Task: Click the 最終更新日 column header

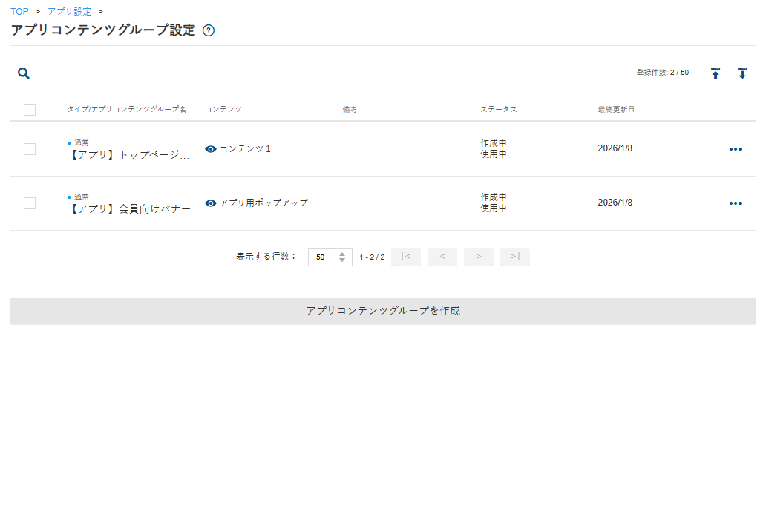Action: [616, 109]
